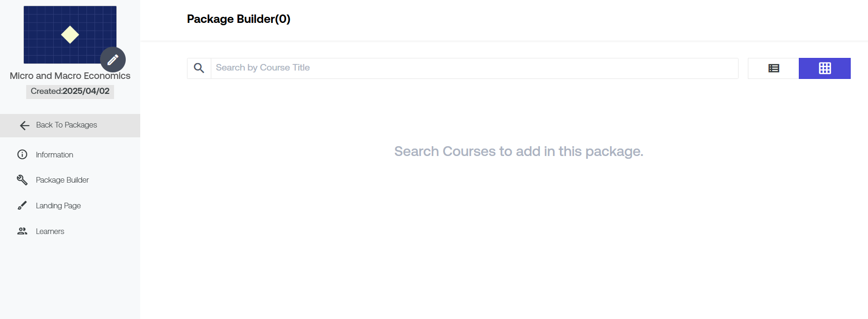Click the pencil edit icon on package image
Screen dimensions: 868x319
point(113,60)
